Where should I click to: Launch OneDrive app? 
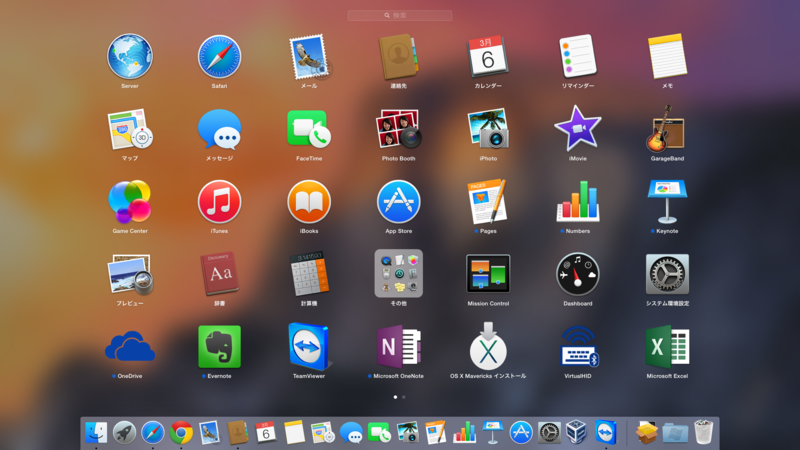[130, 346]
